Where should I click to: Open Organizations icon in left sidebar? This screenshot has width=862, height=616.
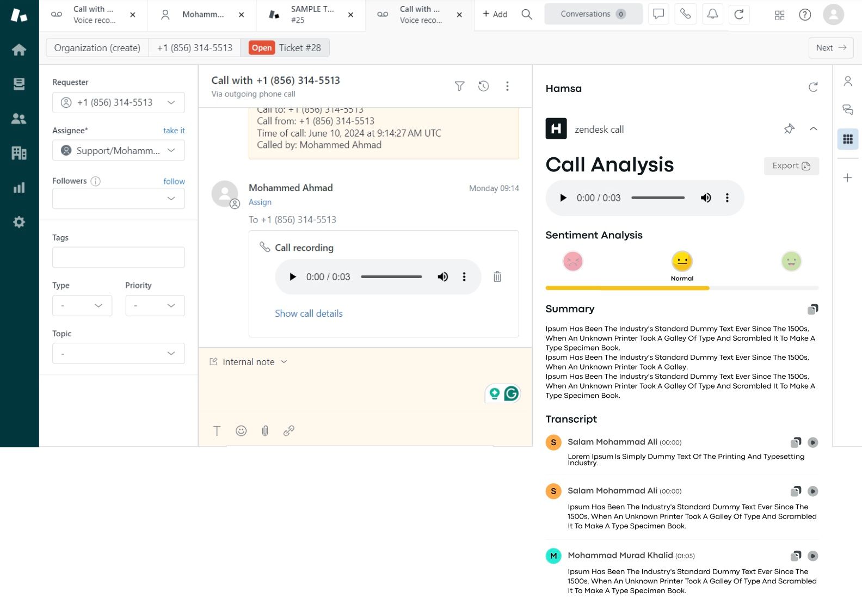tap(19, 153)
